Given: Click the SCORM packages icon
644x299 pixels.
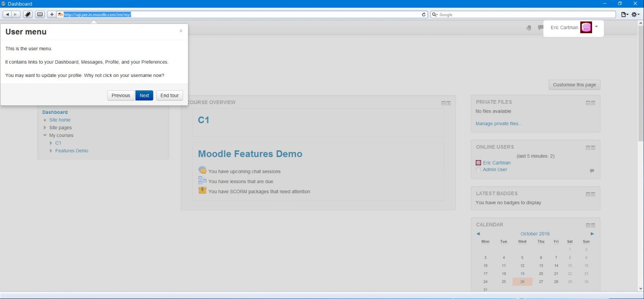Looking at the screenshot, I should 202,190.
